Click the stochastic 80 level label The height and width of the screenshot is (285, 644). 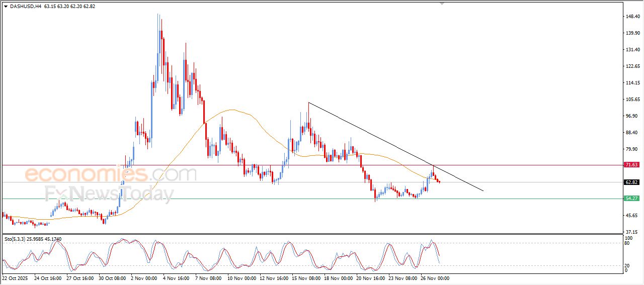[x=627, y=243]
